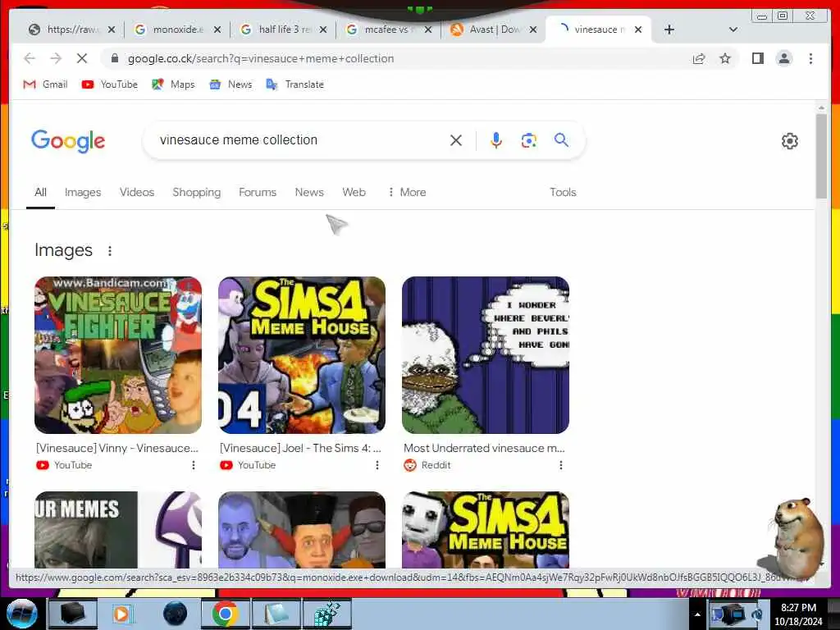Switch to the Avast Download tab
The image size is (840, 630).
[493, 30]
